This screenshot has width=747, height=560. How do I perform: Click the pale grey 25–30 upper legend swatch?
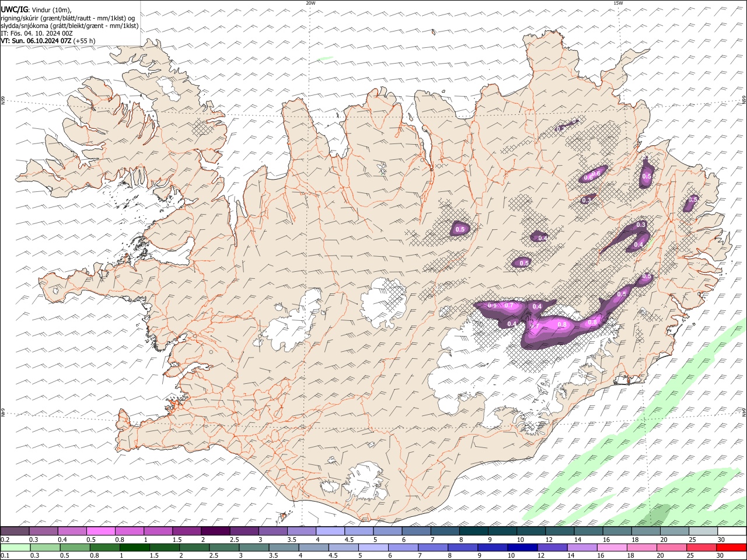pyautogui.click(x=703, y=531)
